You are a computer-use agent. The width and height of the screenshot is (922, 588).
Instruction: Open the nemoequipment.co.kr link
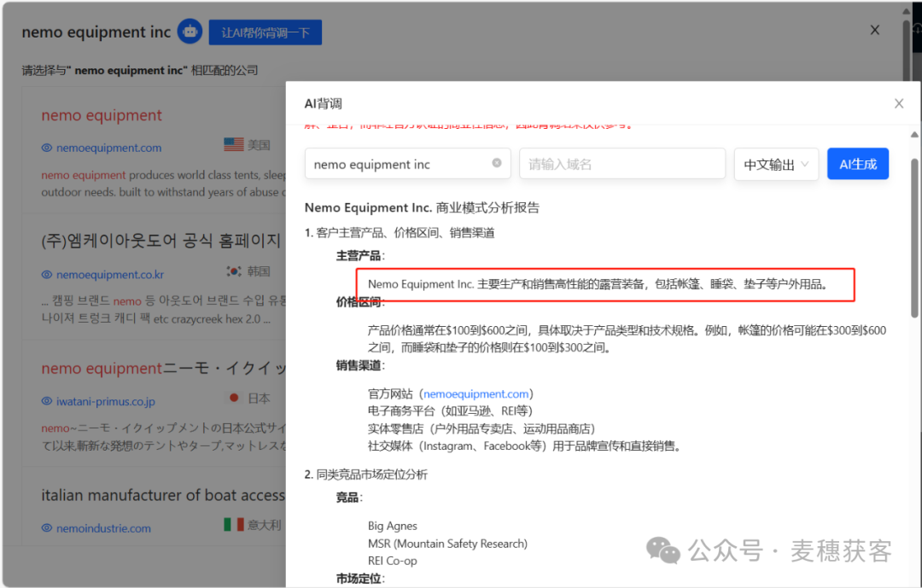click(x=110, y=275)
